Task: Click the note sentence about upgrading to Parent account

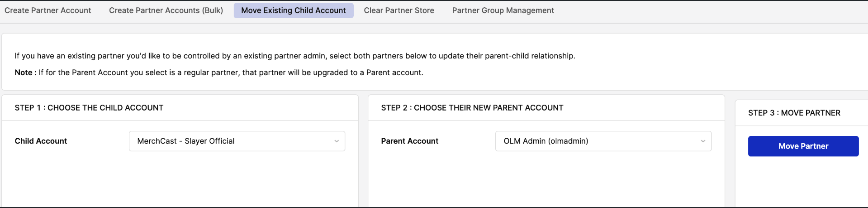Action: [x=231, y=73]
